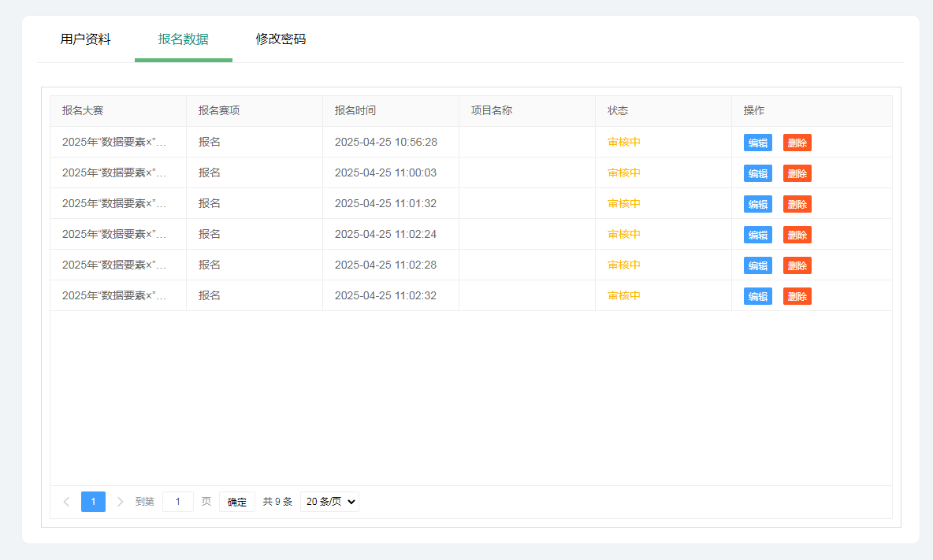This screenshot has height=560, width=933.
Task: Edit the entry registered at 11:01:32
Action: [x=757, y=205]
